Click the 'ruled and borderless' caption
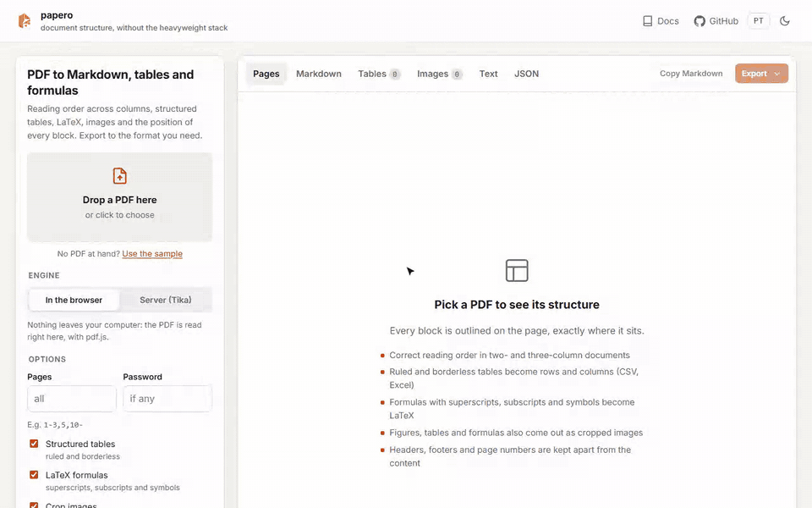 [x=83, y=456]
